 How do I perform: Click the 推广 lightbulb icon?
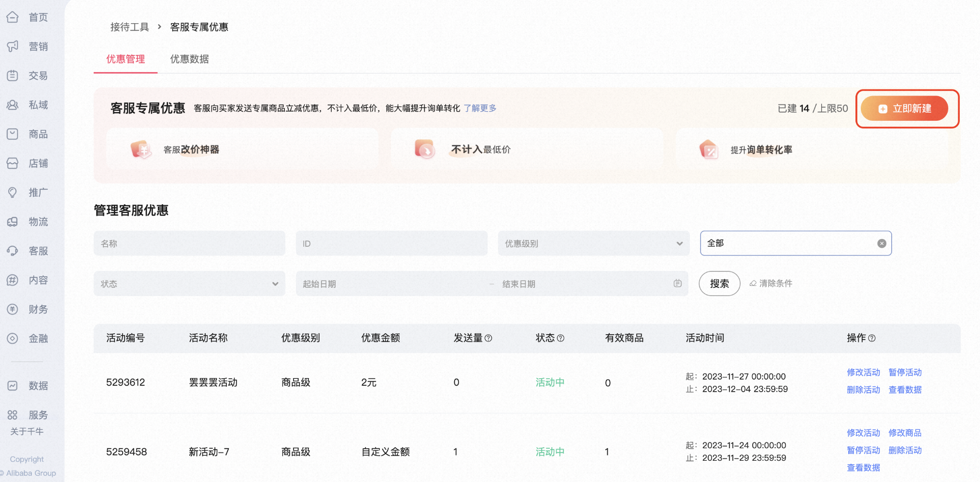click(x=13, y=193)
